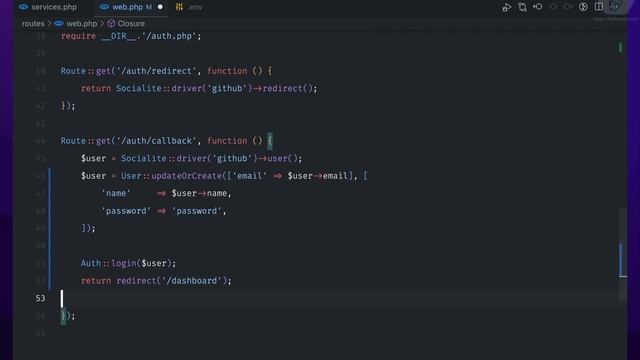Split the editor with the split icon

coord(599,7)
